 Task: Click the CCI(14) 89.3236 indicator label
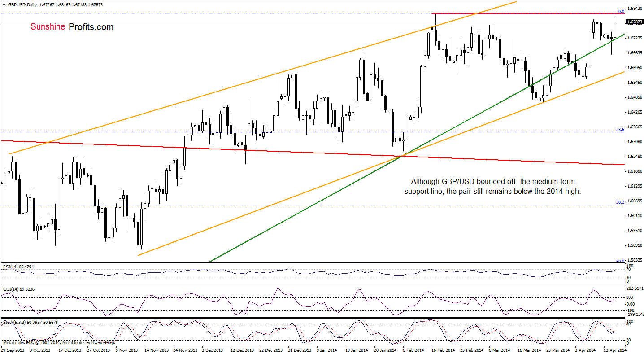click(x=18, y=289)
